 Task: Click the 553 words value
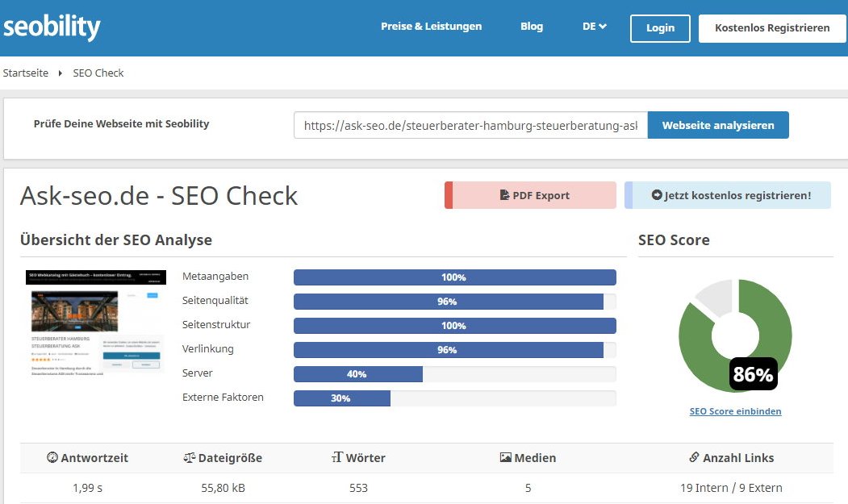click(x=358, y=488)
